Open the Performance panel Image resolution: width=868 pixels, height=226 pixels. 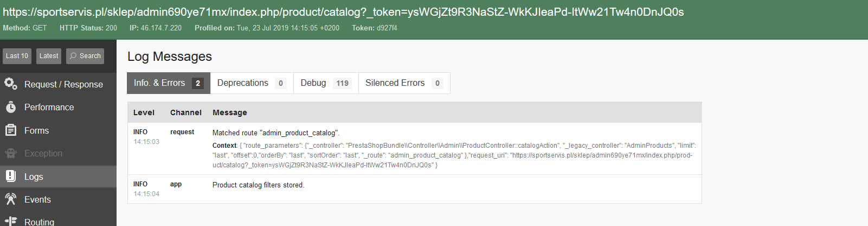(x=49, y=107)
